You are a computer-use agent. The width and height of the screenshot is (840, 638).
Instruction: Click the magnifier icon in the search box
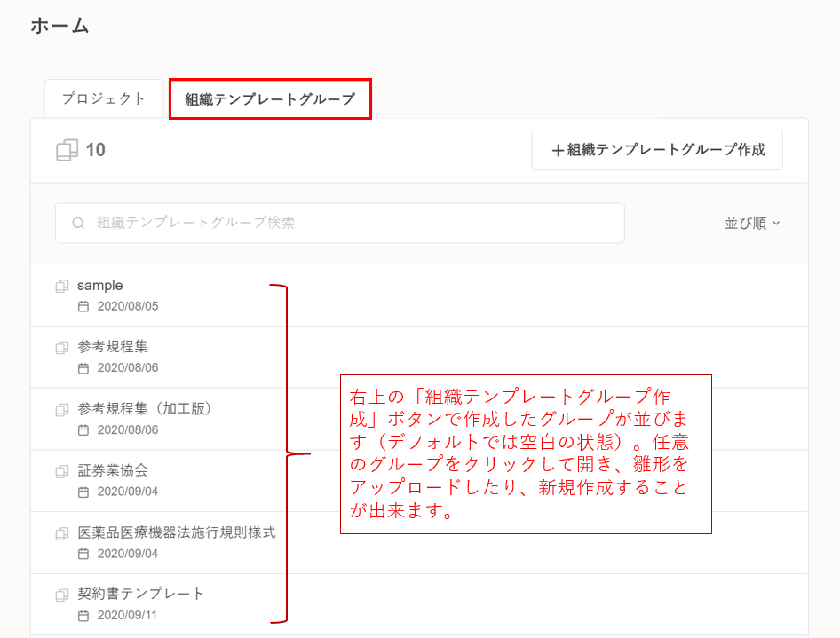(x=78, y=224)
